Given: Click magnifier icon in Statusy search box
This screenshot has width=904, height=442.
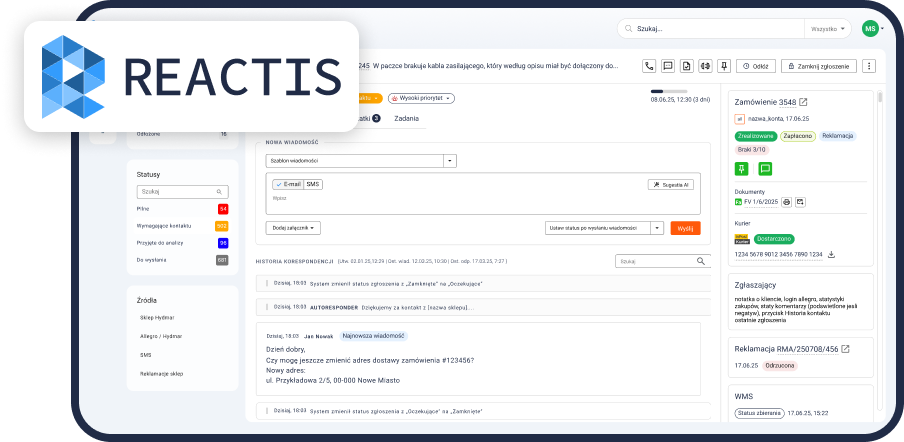Looking at the screenshot, I should pyautogui.click(x=219, y=192).
